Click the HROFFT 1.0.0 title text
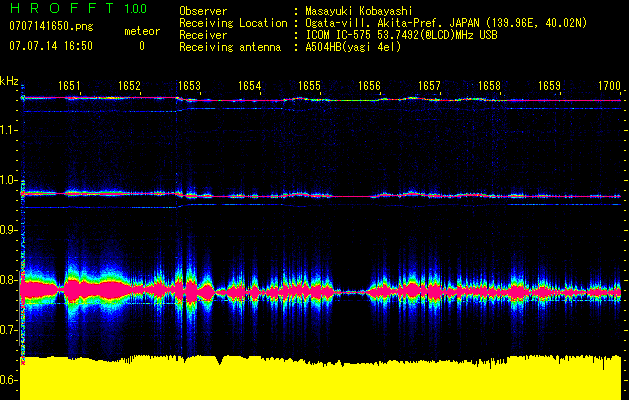 click(x=78, y=8)
